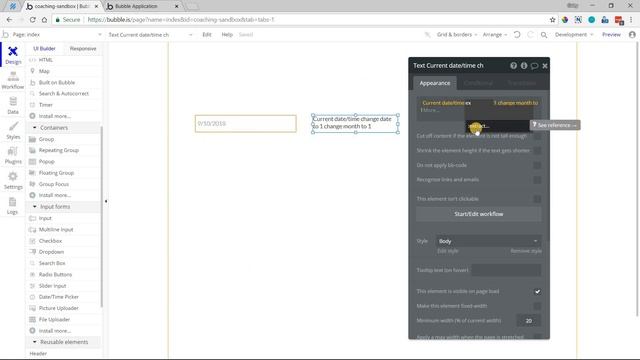Switch to the UI Builder tab
The width and height of the screenshot is (640, 360).
coord(44,49)
